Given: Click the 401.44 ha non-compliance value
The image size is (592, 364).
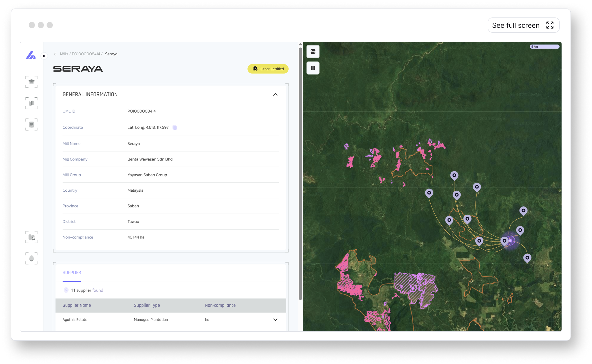Looking at the screenshot, I should click(x=136, y=237).
